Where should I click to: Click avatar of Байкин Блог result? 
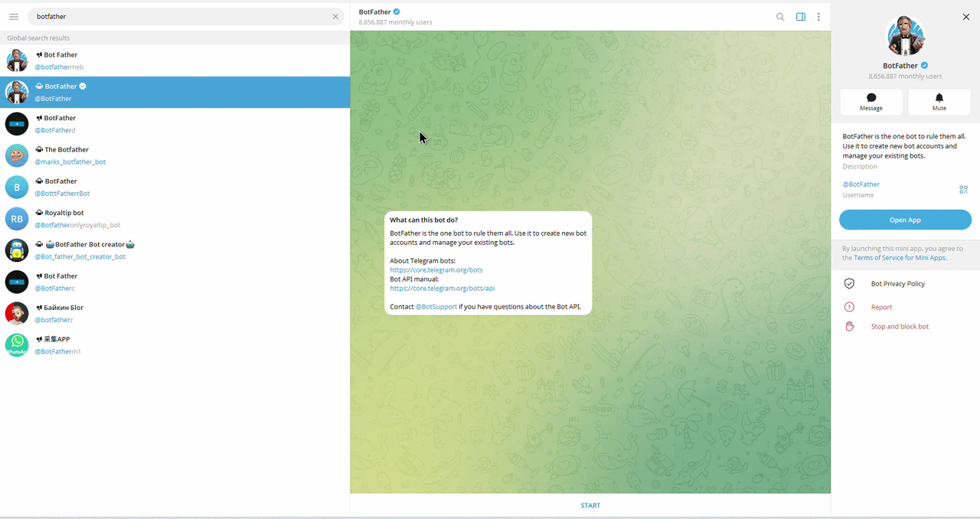17,314
